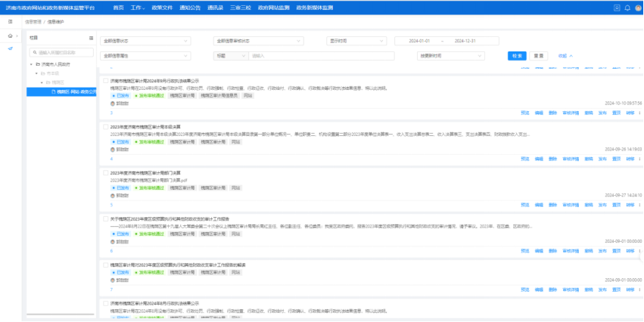Click the home icon in left sidebar

tap(10, 36)
